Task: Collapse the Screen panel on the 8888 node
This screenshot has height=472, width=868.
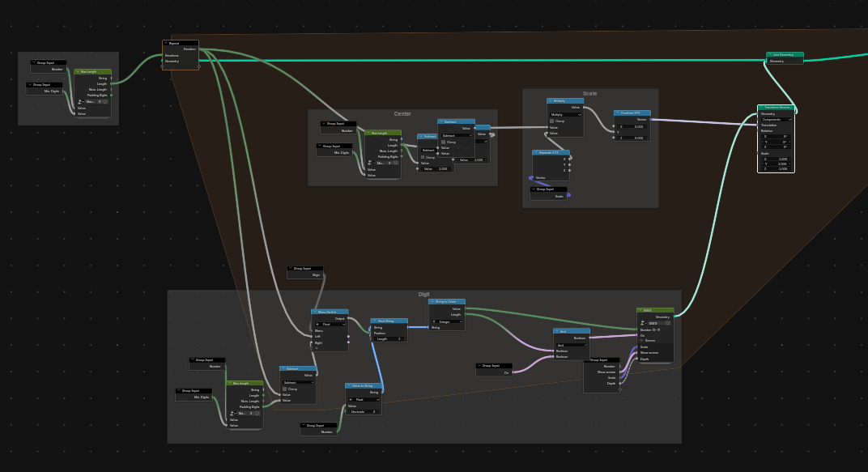Action: (x=641, y=340)
